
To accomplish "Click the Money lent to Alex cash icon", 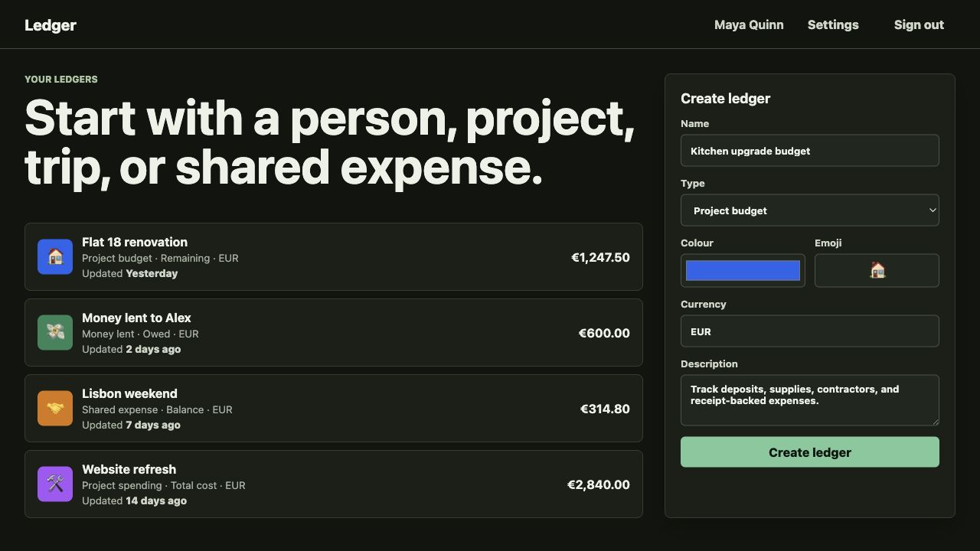I will click(x=55, y=332).
